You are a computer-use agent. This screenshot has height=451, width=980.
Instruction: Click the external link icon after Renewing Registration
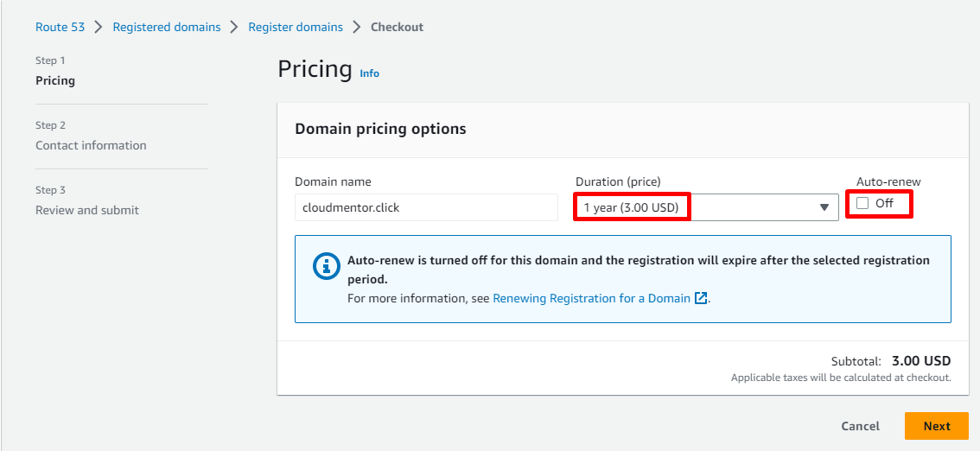coord(701,298)
